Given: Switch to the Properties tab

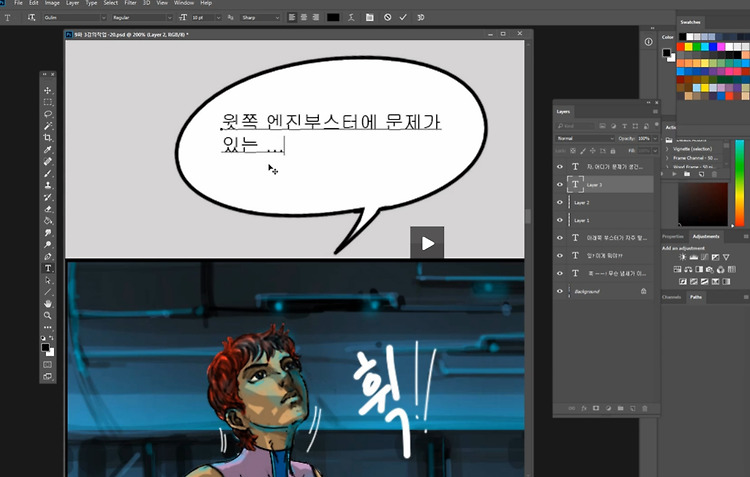Looking at the screenshot, I should pyautogui.click(x=673, y=236).
